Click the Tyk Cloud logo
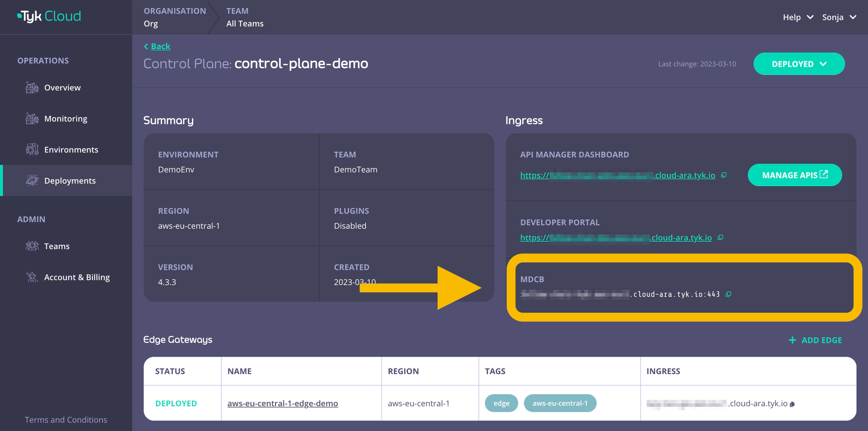 (49, 16)
